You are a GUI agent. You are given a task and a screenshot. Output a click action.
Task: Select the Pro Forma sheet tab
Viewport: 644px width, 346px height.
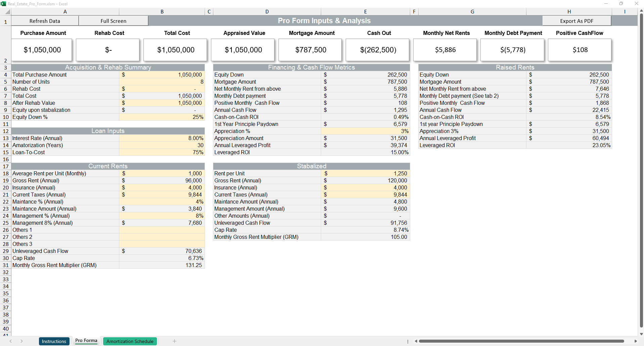coord(86,341)
